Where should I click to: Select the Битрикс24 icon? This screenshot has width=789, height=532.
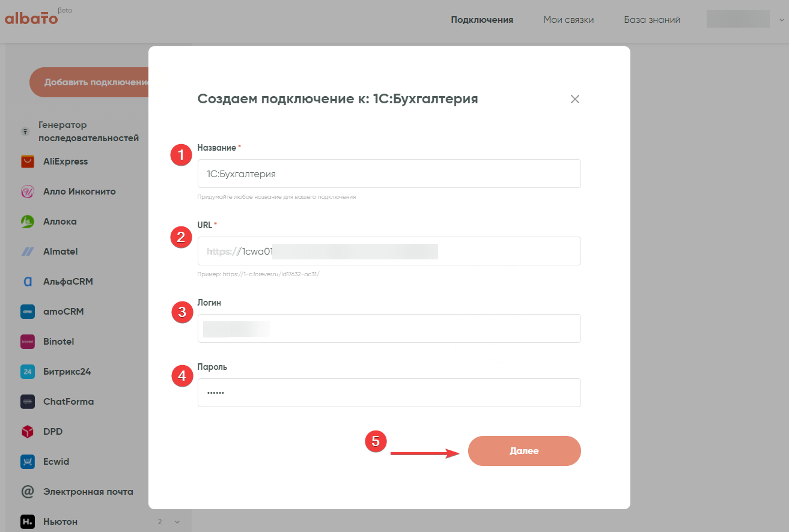(x=27, y=372)
